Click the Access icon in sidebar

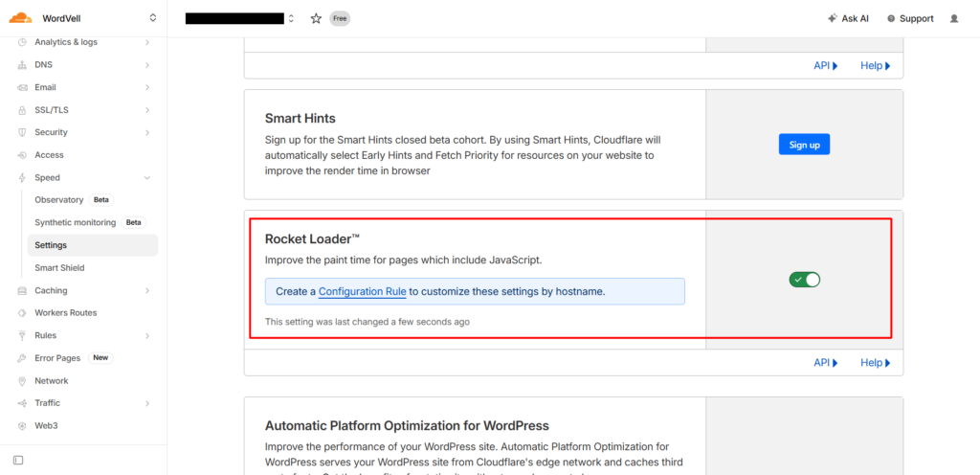pyautogui.click(x=22, y=155)
